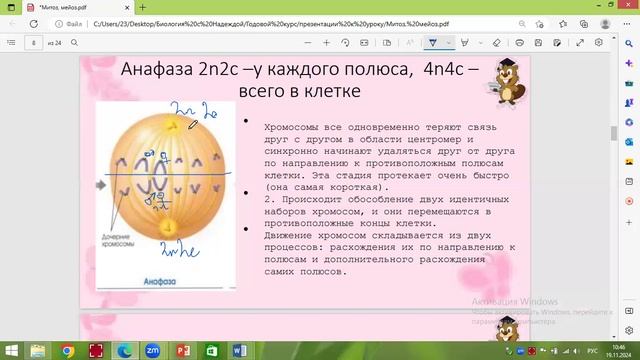Open the browser profile avatar
640x360 pixels.
[x=605, y=24]
